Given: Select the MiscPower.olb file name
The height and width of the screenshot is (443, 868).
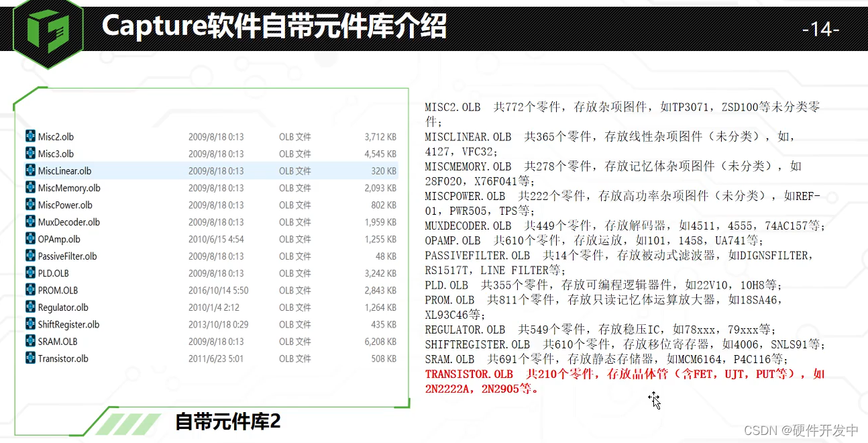Looking at the screenshot, I should (x=65, y=205).
